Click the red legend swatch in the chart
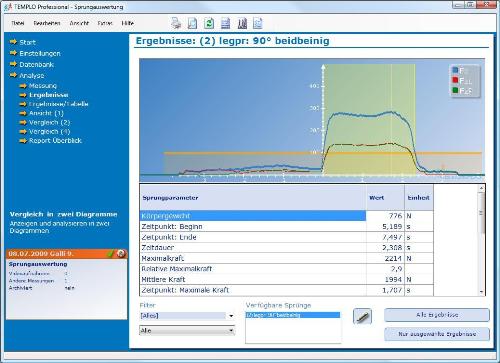The image size is (500, 363). click(x=455, y=80)
